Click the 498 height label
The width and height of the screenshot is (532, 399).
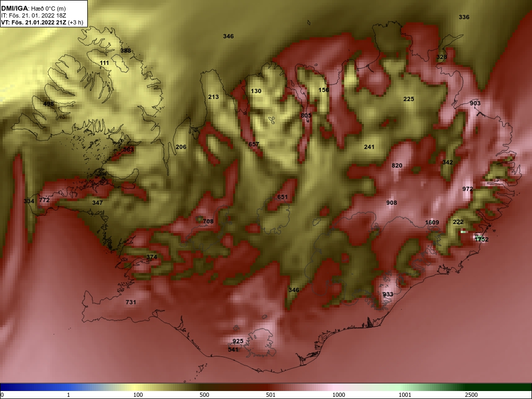pyautogui.click(x=48, y=104)
